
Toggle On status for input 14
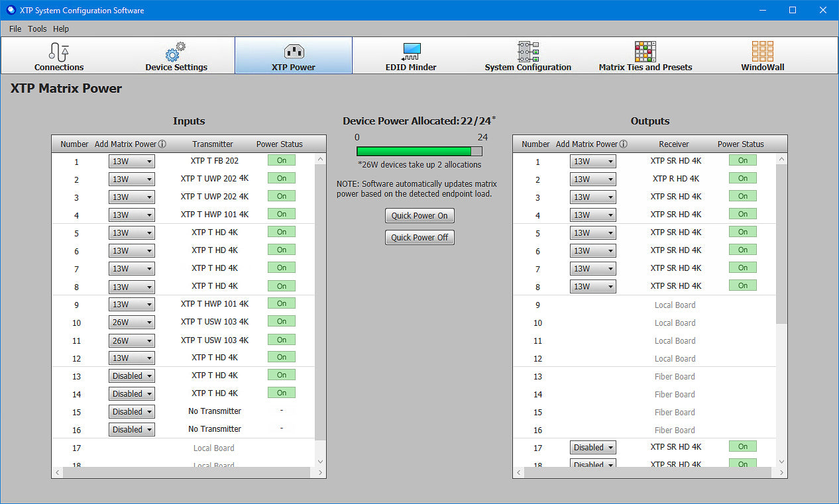pyautogui.click(x=282, y=393)
